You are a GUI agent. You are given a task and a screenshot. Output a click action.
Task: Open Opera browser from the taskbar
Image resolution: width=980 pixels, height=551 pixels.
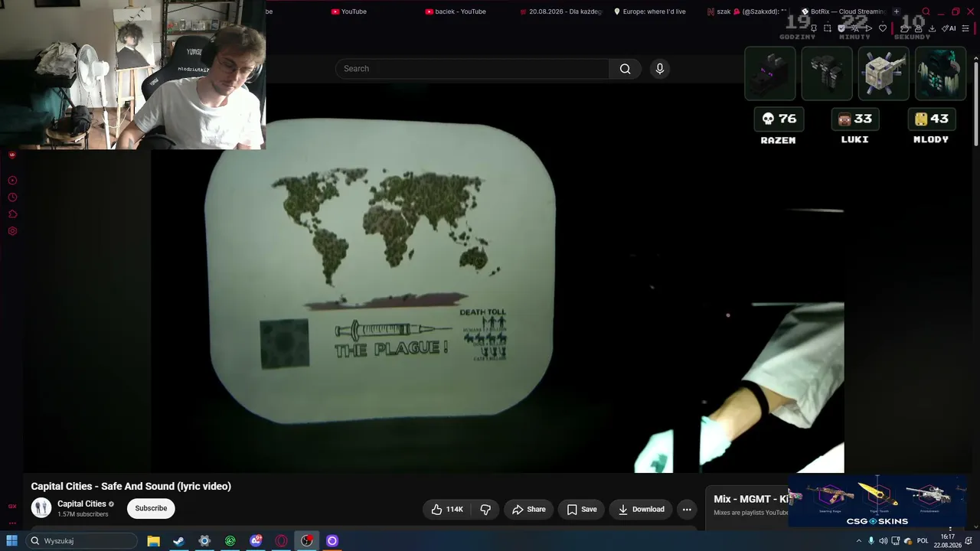281,541
